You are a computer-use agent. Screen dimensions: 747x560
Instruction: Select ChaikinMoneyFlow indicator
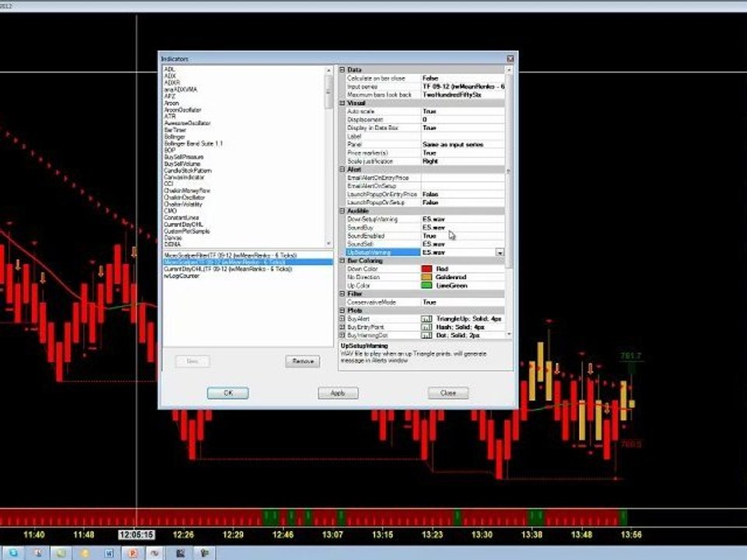point(188,191)
